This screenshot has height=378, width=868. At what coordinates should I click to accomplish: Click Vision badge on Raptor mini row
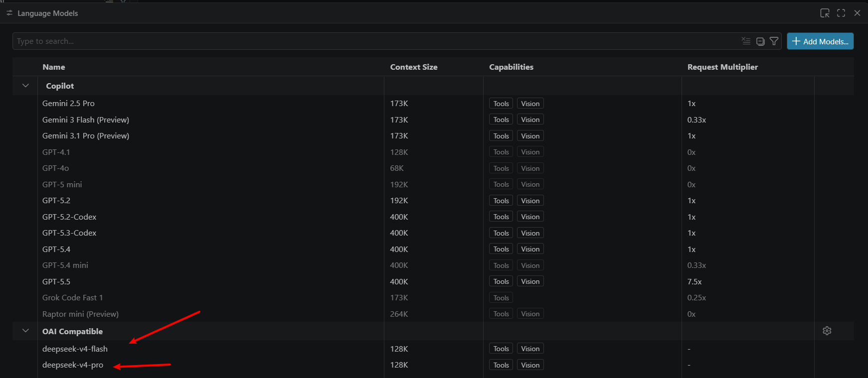[530, 314]
